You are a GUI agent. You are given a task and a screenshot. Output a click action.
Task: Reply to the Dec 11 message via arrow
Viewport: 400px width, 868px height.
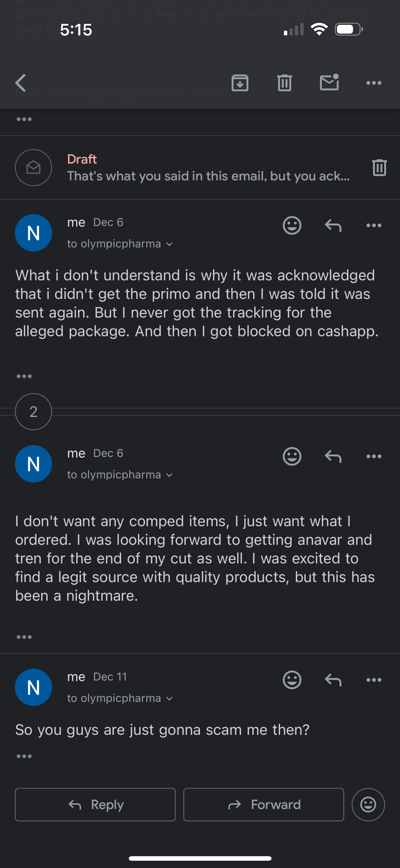coord(333,680)
